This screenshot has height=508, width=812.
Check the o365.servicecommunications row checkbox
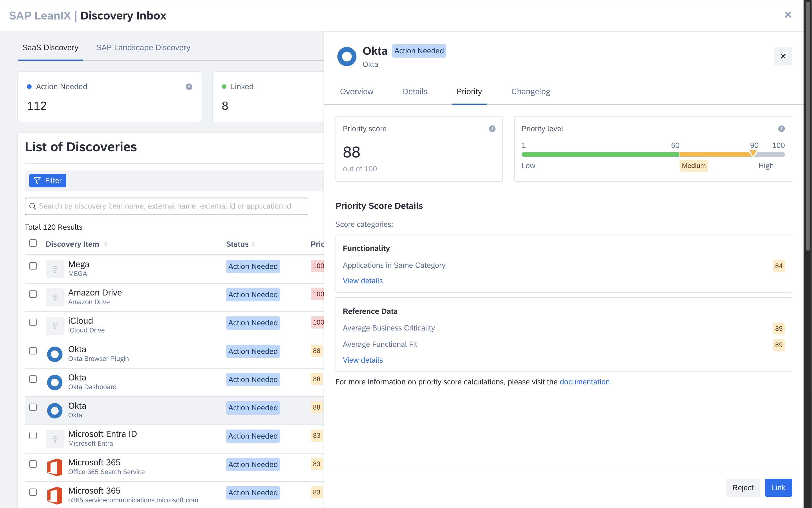coord(33,492)
